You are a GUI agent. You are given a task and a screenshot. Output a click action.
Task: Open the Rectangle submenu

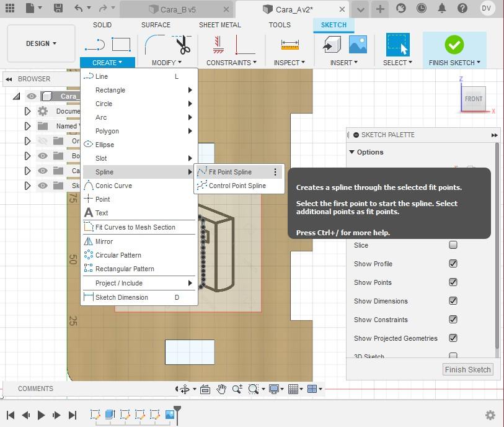tap(139, 90)
